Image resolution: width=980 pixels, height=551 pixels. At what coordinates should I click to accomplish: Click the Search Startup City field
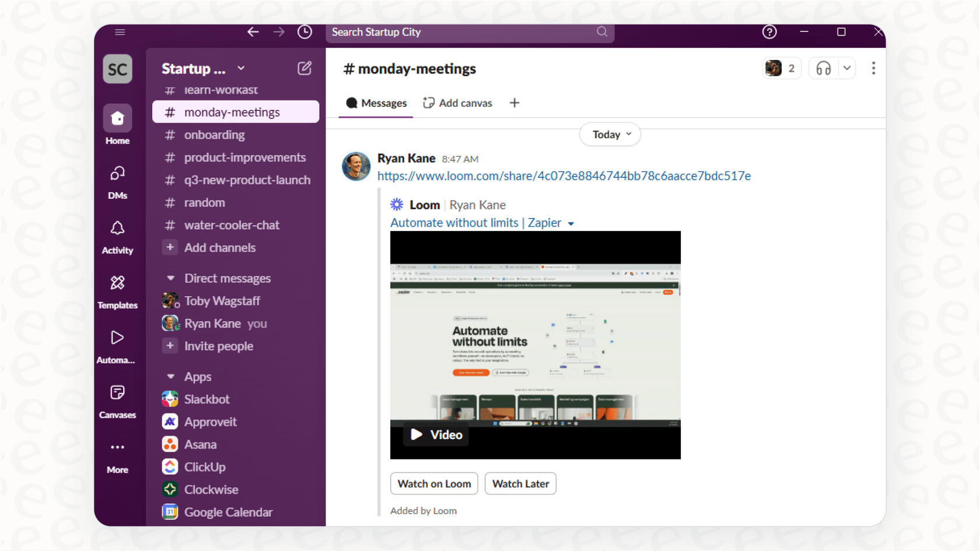tap(470, 33)
